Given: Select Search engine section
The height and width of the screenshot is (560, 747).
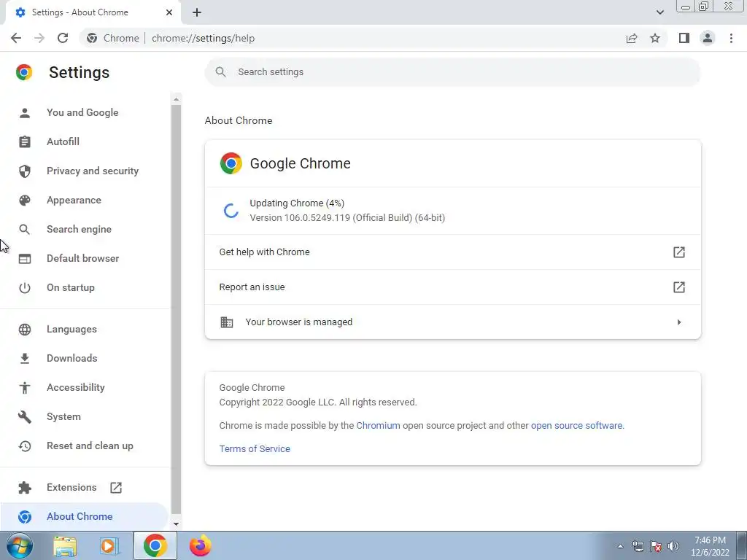Looking at the screenshot, I should 79,229.
